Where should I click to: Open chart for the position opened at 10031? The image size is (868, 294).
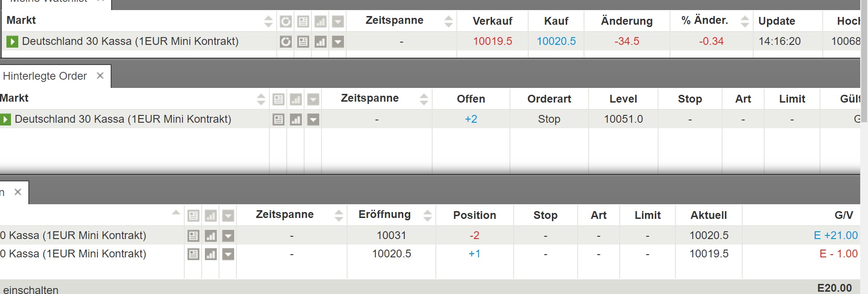[211, 236]
